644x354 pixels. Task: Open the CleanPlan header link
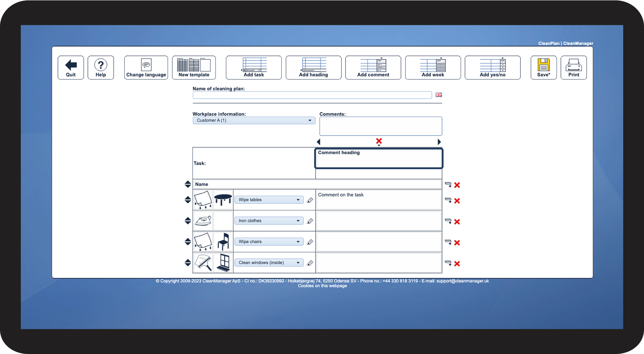[x=549, y=43]
